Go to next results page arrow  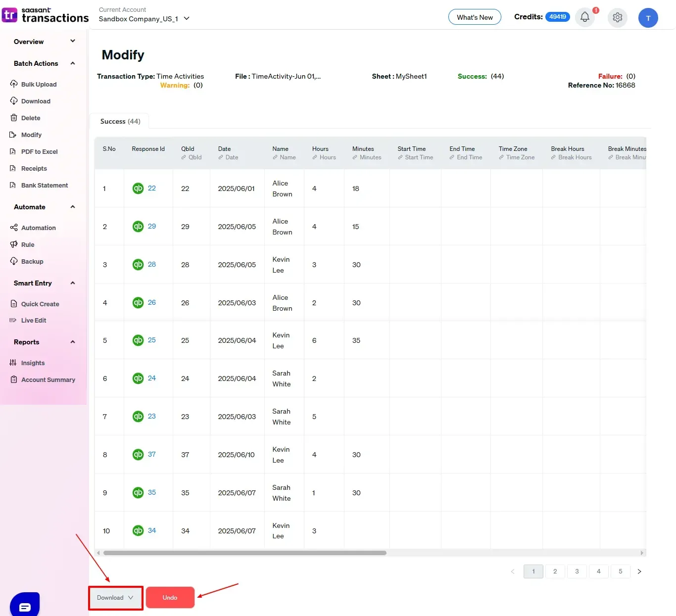[x=639, y=571]
